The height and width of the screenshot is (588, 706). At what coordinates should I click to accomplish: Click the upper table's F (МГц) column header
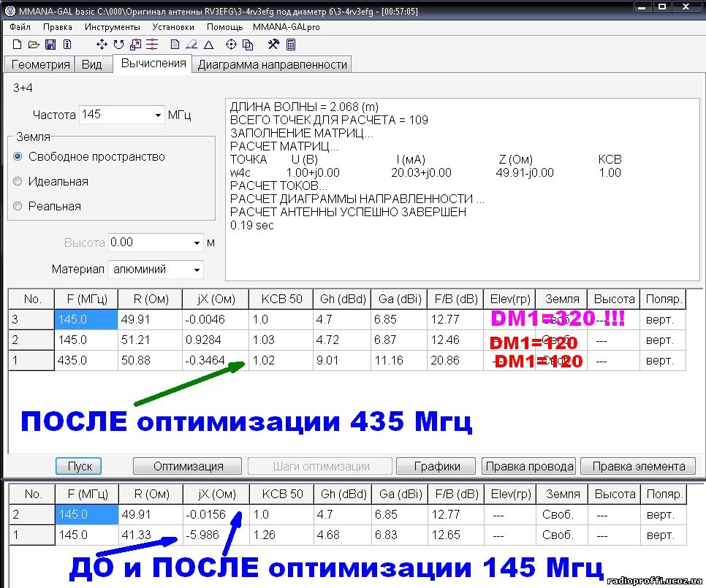click(x=86, y=299)
